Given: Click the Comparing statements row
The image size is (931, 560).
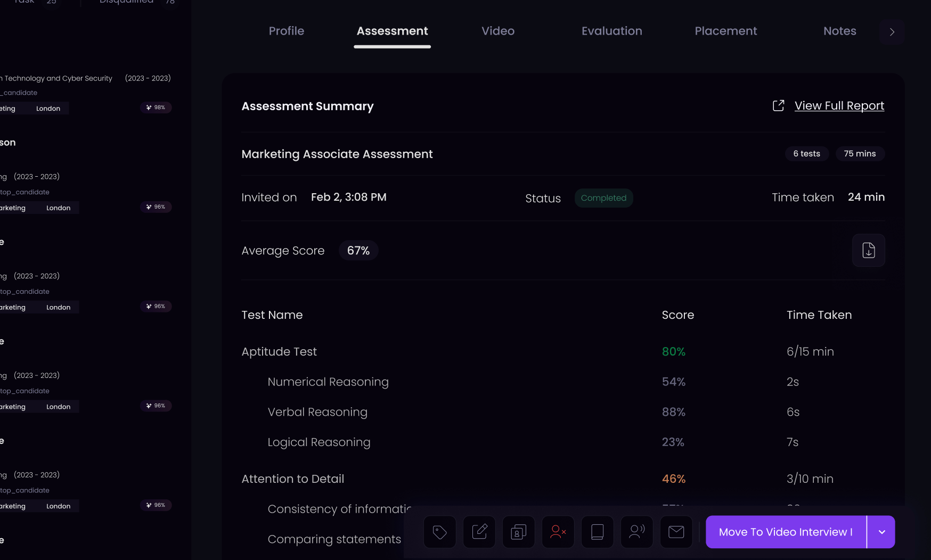Looking at the screenshot, I should click(x=334, y=539).
